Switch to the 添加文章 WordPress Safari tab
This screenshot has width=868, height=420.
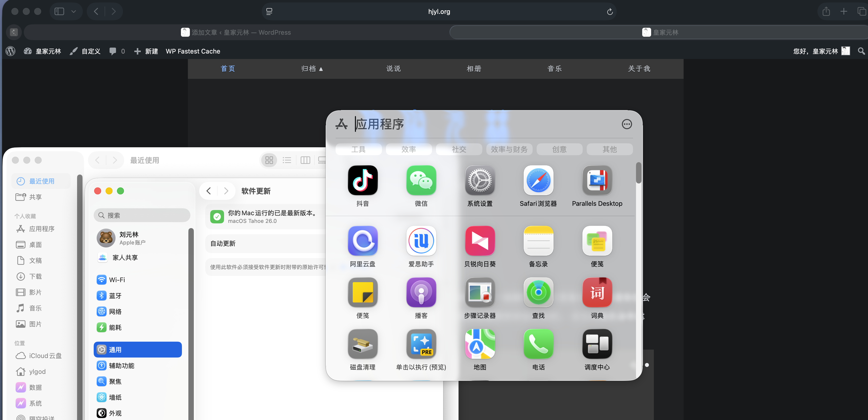tap(236, 32)
